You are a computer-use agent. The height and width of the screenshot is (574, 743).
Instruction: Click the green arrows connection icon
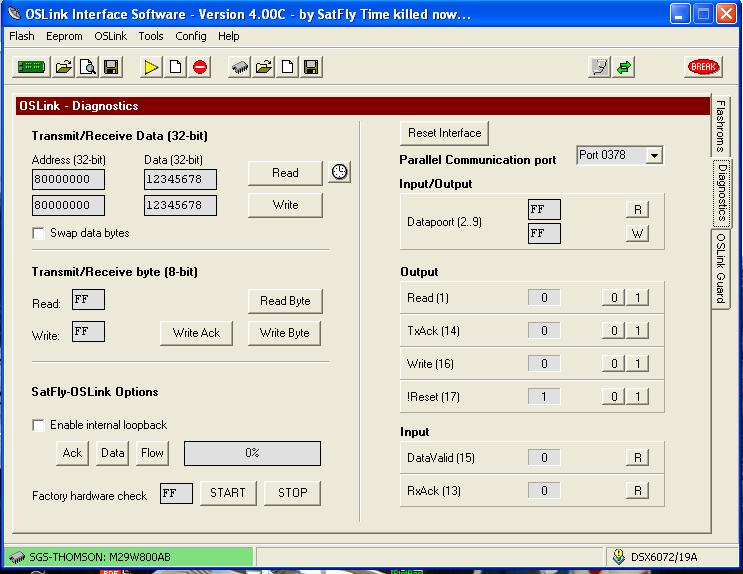click(x=625, y=67)
